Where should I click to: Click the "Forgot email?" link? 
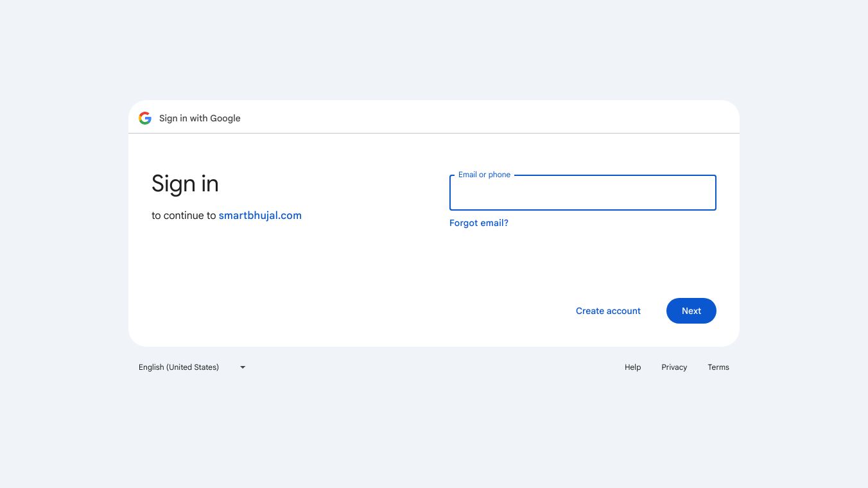479,223
